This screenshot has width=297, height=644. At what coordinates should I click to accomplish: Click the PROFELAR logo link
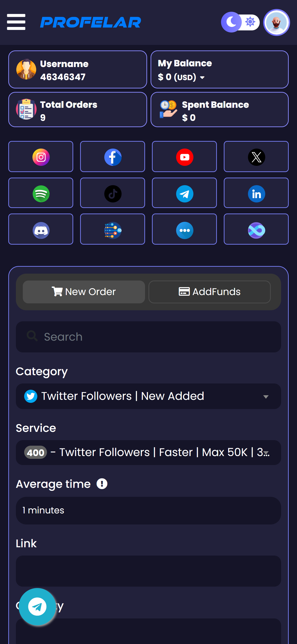[90, 23]
